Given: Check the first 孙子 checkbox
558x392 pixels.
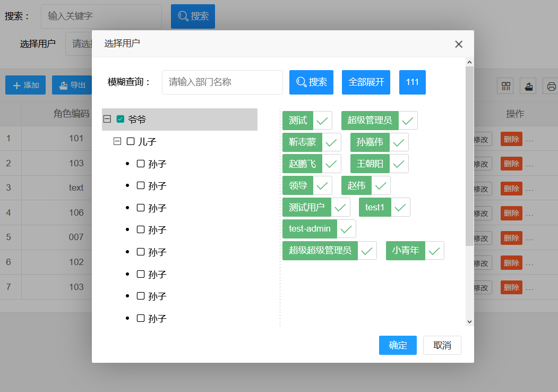Looking at the screenshot, I should click(x=140, y=164).
